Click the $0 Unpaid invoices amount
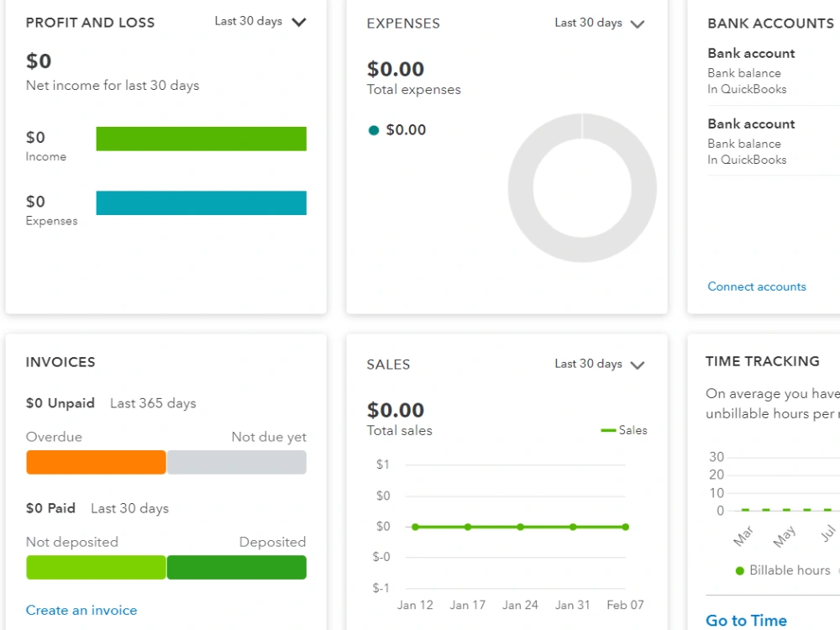 coord(60,403)
